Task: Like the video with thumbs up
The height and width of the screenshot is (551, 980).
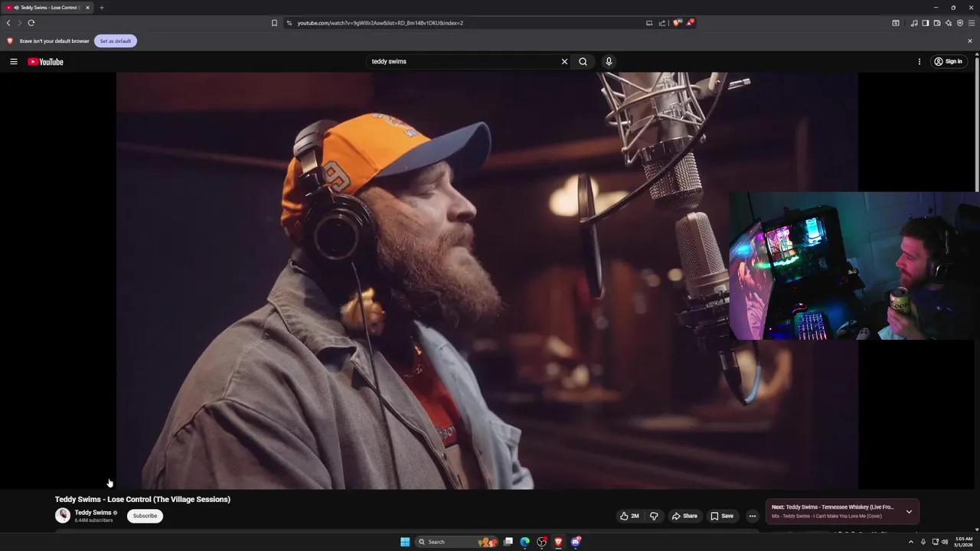Action: [x=629, y=516]
